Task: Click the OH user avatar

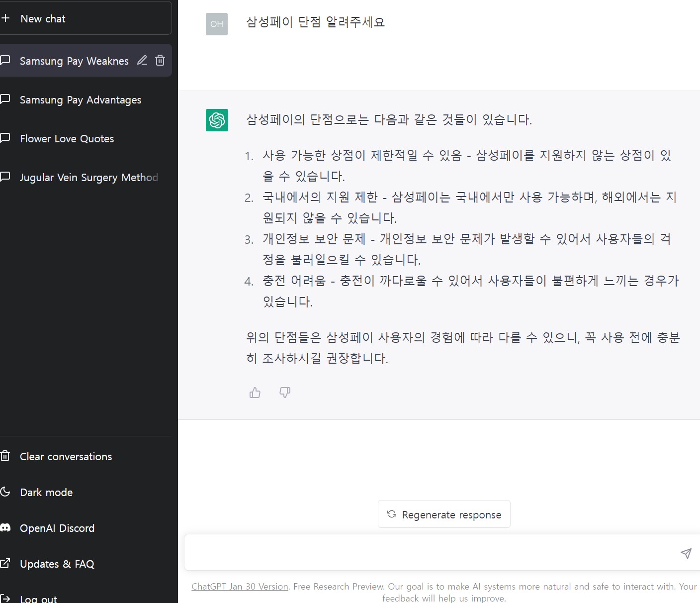Action: pos(217,24)
